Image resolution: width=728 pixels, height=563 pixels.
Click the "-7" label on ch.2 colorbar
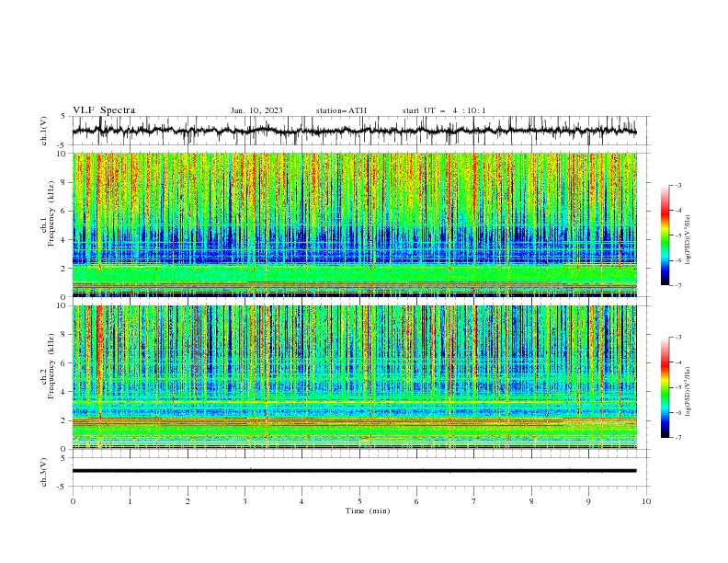(678, 438)
